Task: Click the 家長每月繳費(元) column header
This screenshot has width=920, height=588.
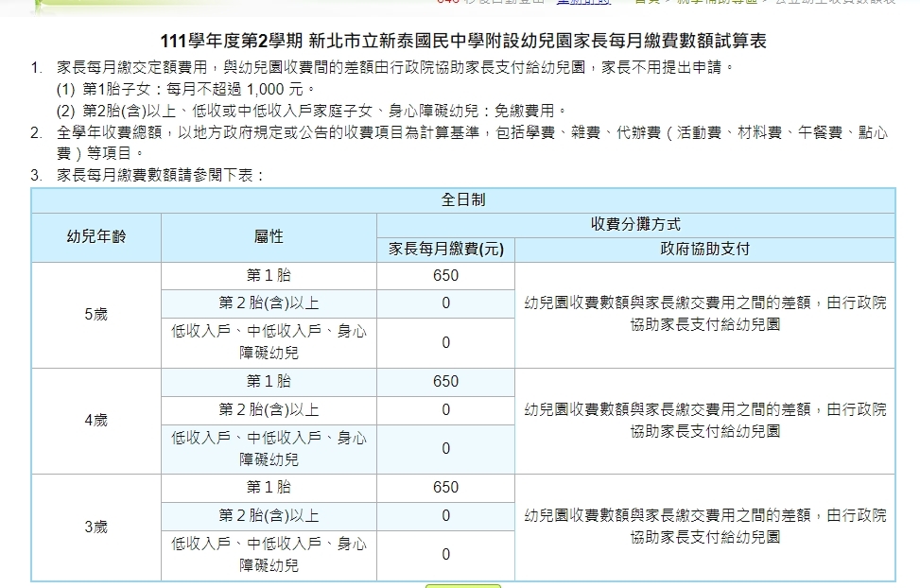Action: (446, 250)
